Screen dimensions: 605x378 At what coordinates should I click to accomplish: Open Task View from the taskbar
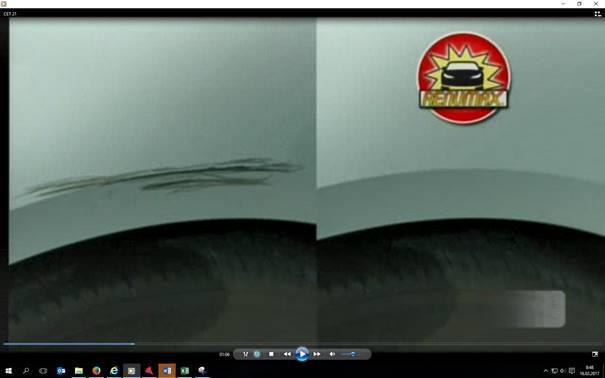tap(43, 371)
